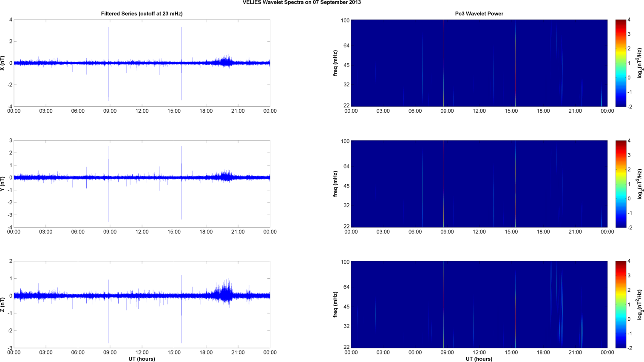Image resolution: width=644 pixels, height=362 pixels.
Task: Click the 09:00 spike in X filtered series
Action: point(108,64)
